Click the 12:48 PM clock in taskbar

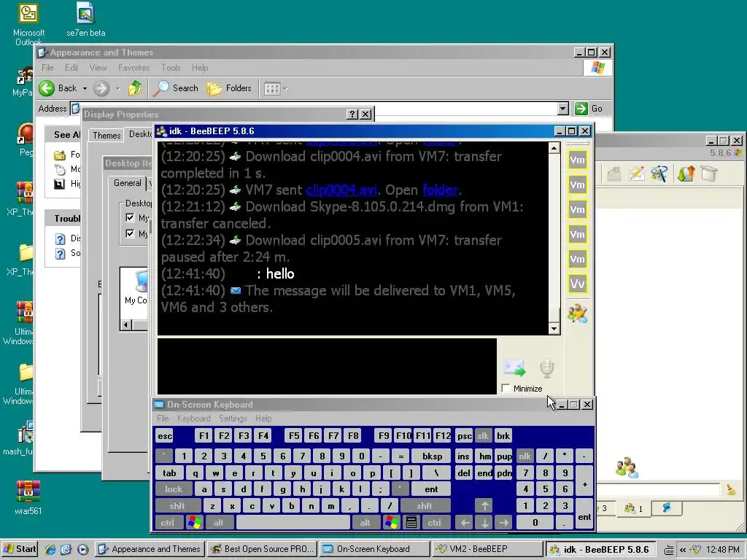723,550
